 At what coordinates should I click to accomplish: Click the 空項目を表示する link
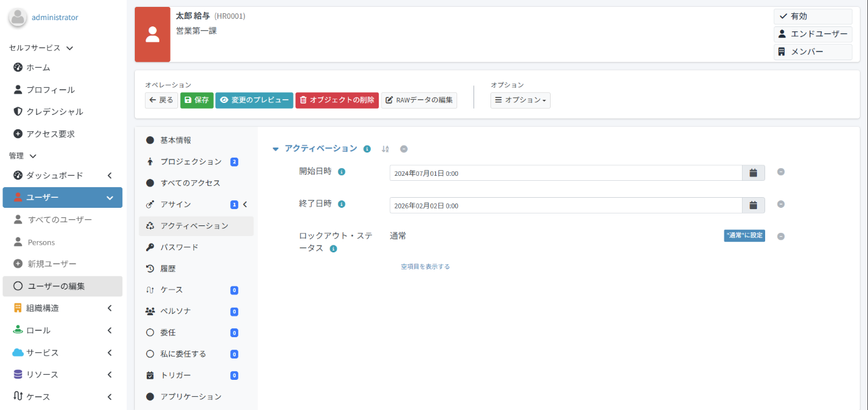coord(425,266)
